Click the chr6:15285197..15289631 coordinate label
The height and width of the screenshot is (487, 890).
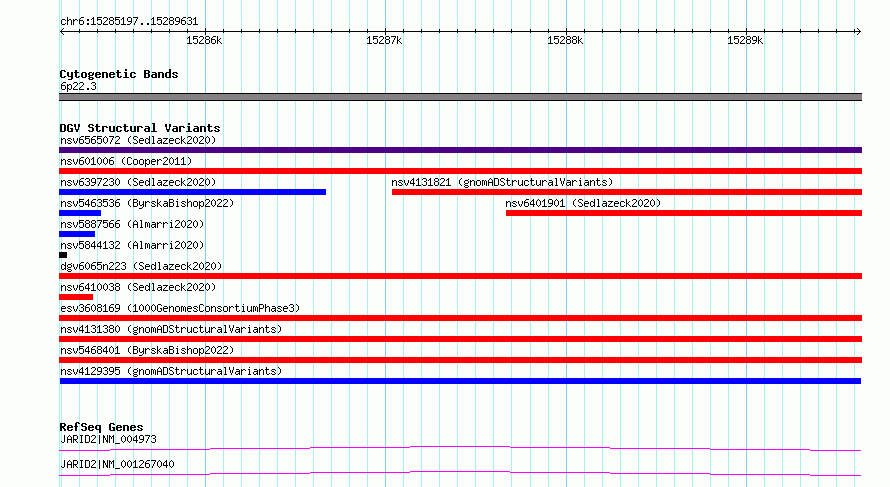129,22
